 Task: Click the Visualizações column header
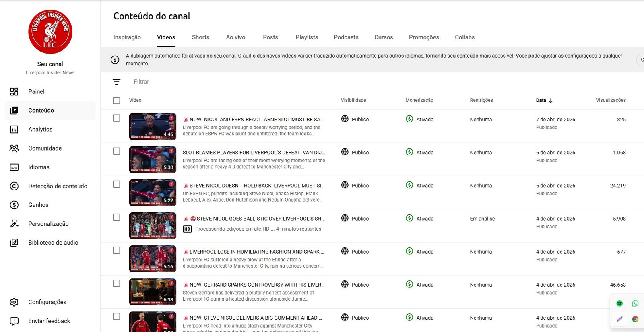coord(611,100)
